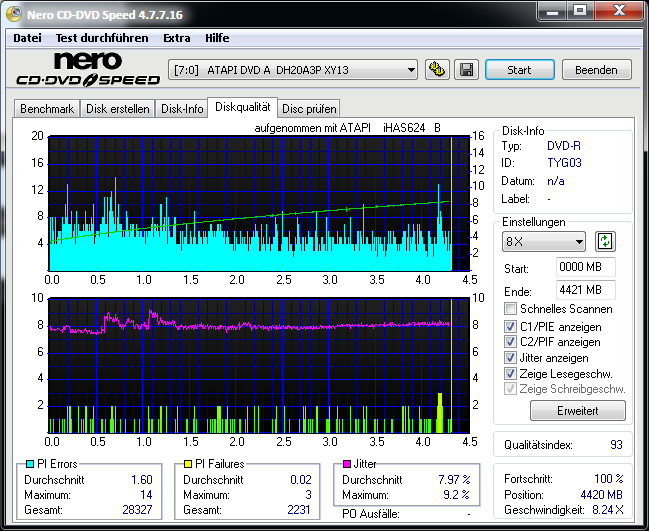
Task: Click the Fortschritt value 100 %
Action: pyautogui.click(x=609, y=479)
